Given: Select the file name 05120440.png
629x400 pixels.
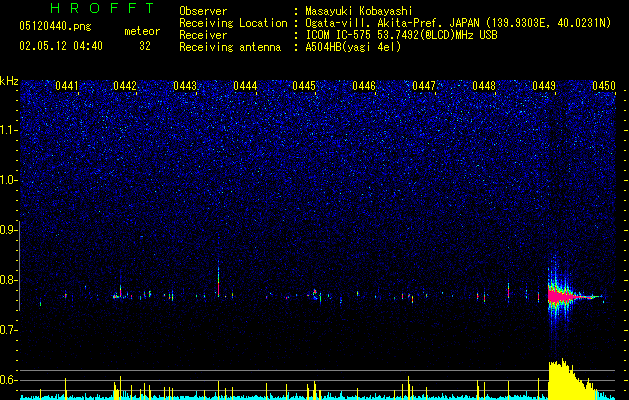Looking at the screenshot, I should click(55, 26).
